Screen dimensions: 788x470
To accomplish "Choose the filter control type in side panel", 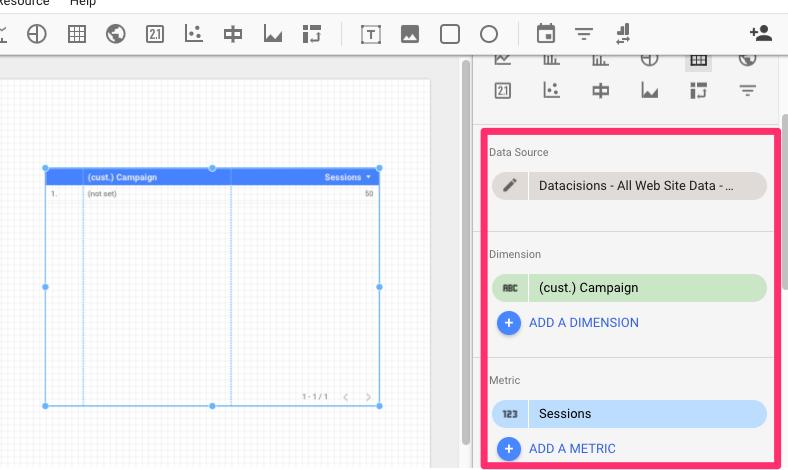I will click(x=748, y=90).
